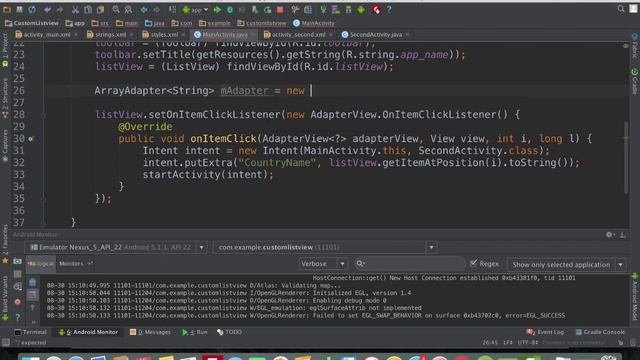Click the Cut scissors icon

[76, 9]
